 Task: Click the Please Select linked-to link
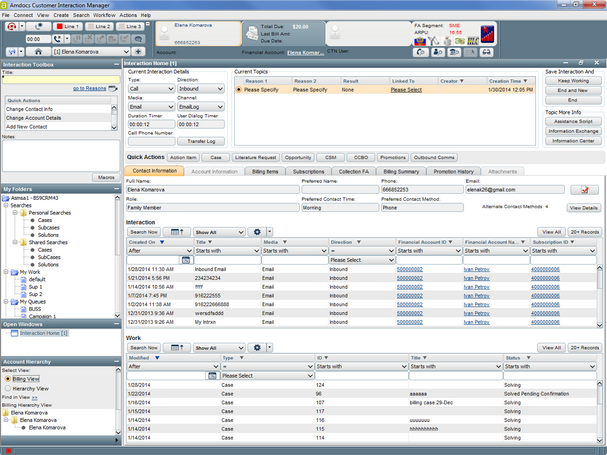coord(406,90)
